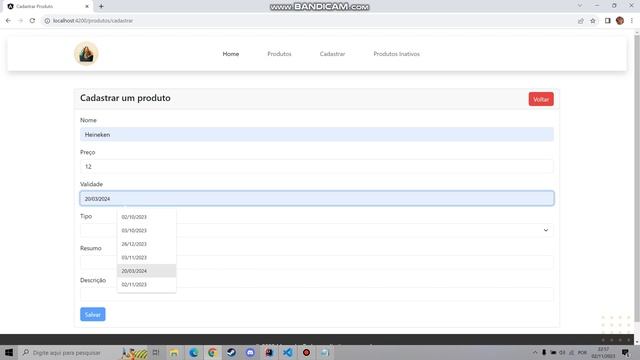Show hidden system tray icons
The width and height of the screenshot is (640, 360).
click(535, 352)
